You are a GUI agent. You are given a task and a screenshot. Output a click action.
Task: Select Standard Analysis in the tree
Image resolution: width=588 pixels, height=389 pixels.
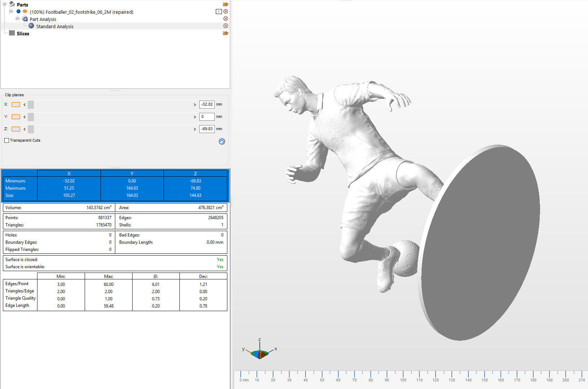pyautogui.click(x=55, y=26)
